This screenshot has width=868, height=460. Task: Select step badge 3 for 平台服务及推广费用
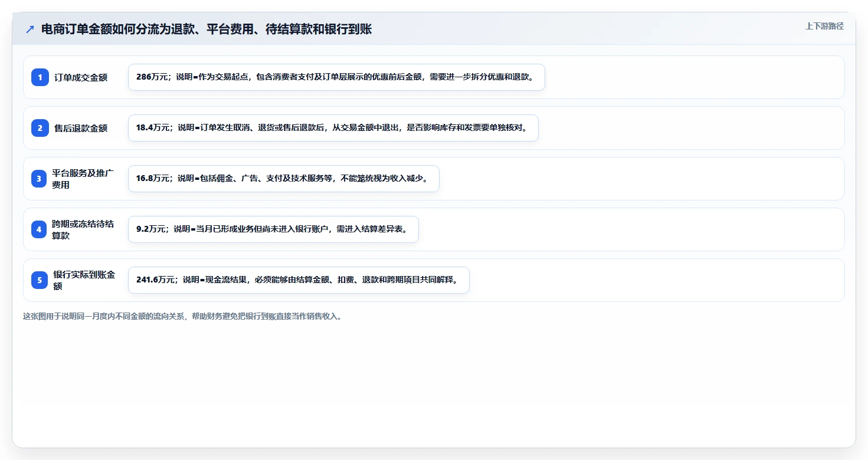(x=39, y=179)
